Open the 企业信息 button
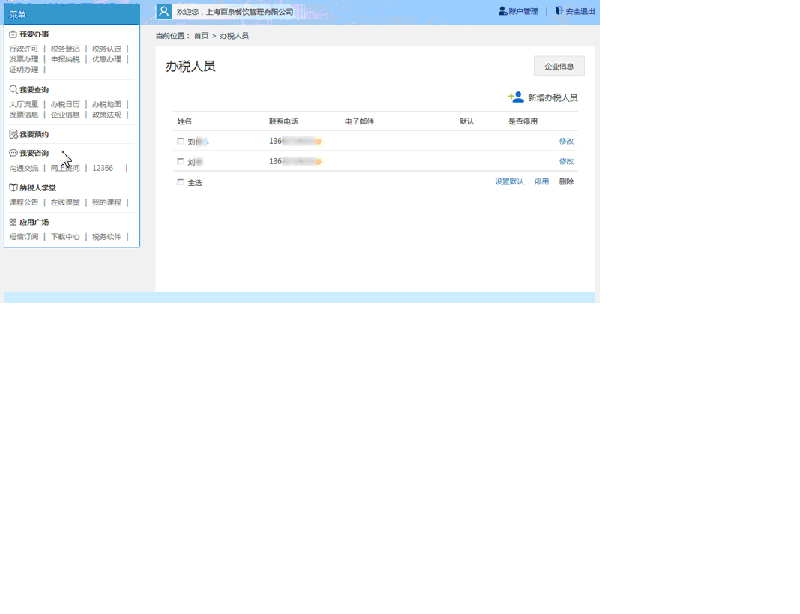Viewport: 800px width, 614px height. (559, 66)
